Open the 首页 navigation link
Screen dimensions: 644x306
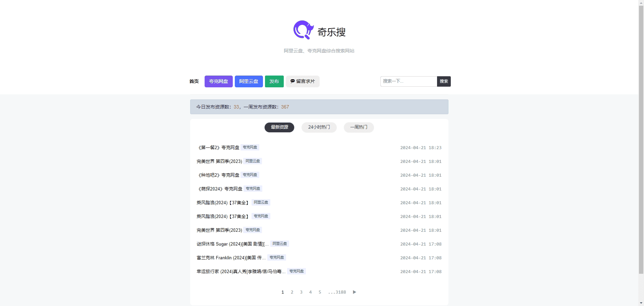194,81
